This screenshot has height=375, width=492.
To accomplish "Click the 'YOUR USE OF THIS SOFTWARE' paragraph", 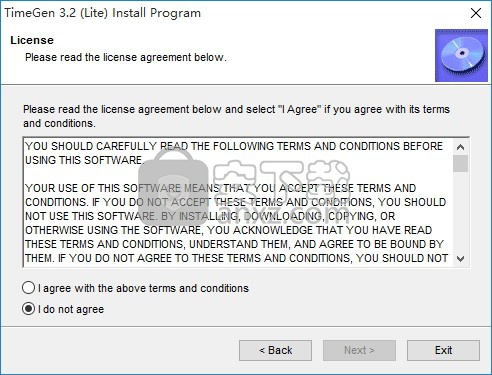I will click(236, 223).
